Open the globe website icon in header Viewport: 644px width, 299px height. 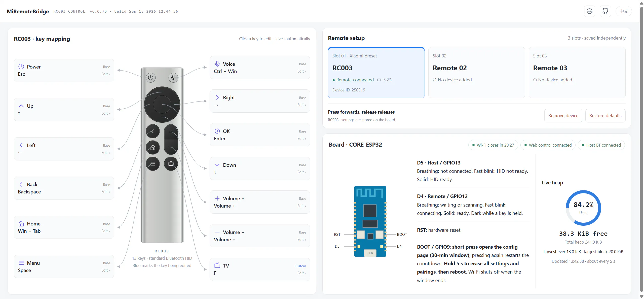pyautogui.click(x=589, y=11)
